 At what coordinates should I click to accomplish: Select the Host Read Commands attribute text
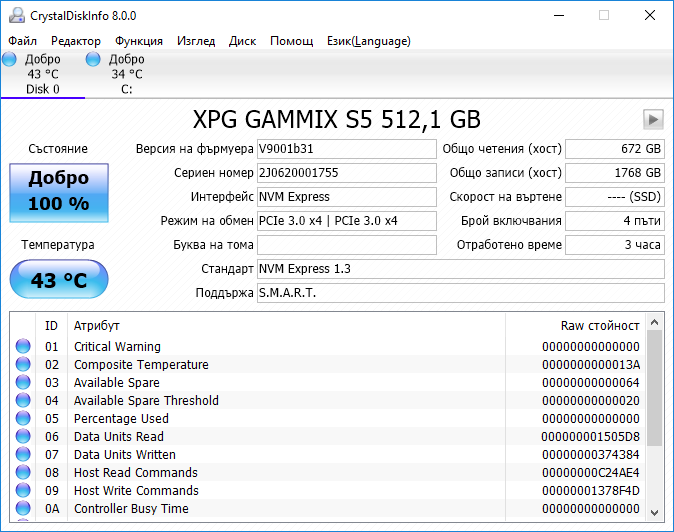(x=136, y=473)
